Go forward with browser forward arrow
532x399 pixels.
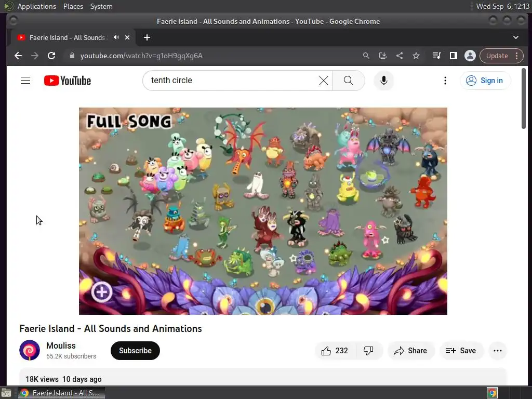(35, 56)
